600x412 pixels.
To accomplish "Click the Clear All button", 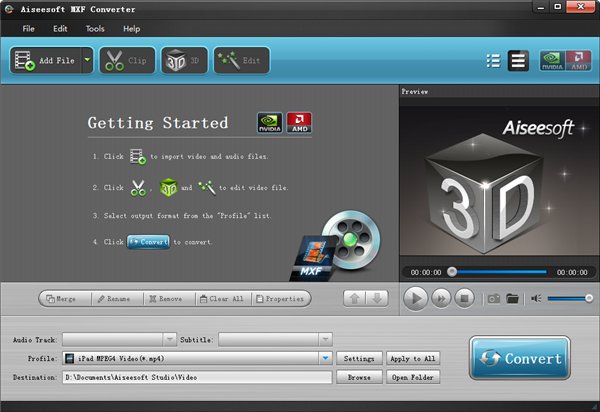I will coord(222,299).
